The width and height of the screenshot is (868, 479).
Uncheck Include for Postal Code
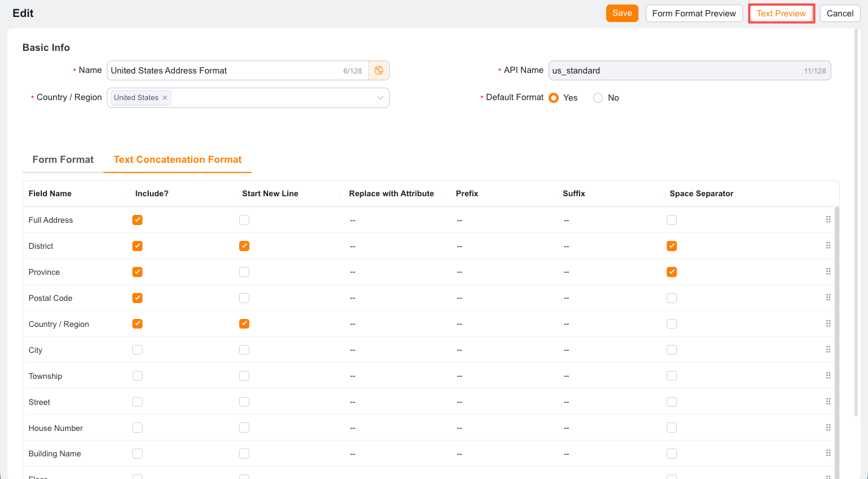pos(137,298)
